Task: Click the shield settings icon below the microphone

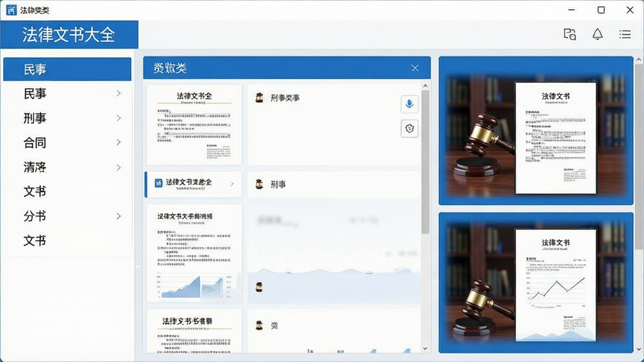Action: point(409,128)
